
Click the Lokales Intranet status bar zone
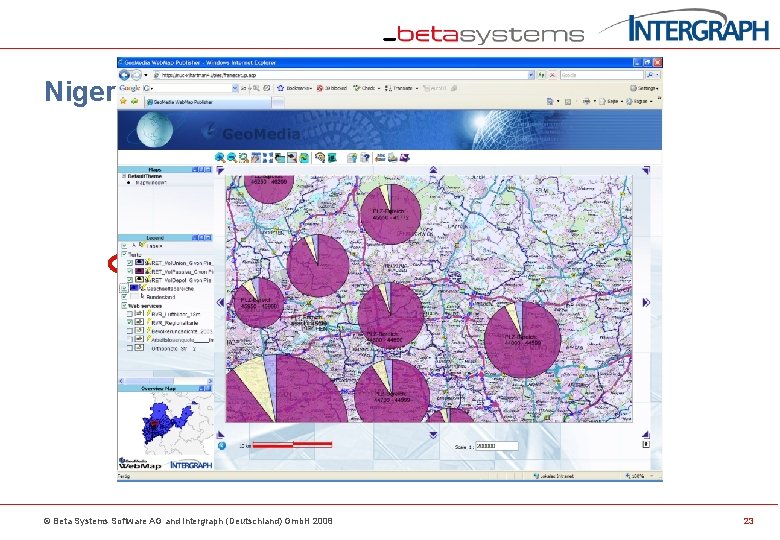[x=554, y=476]
